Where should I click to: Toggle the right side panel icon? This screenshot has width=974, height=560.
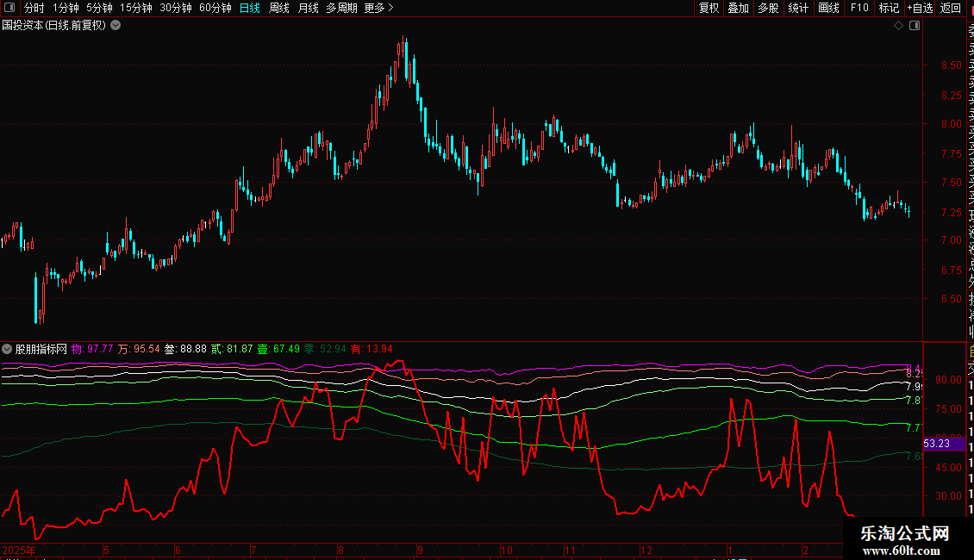point(915,26)
